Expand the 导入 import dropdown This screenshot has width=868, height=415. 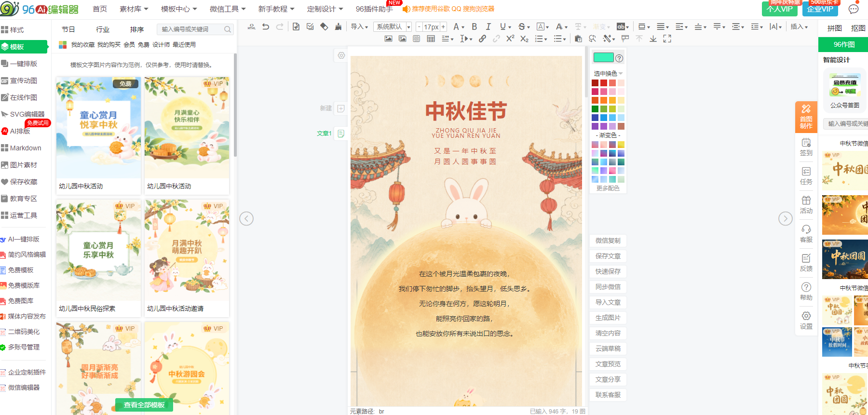point(359,27)
